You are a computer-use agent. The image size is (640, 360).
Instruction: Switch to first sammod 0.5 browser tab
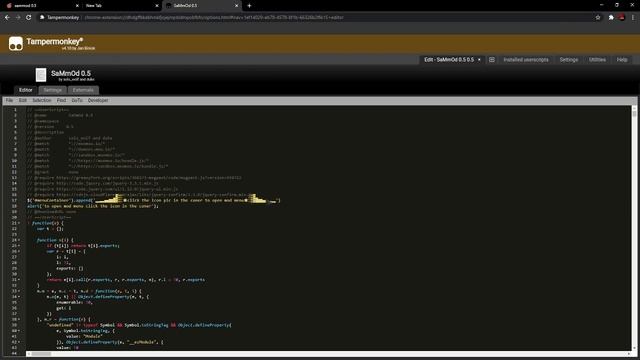[41, 6]
